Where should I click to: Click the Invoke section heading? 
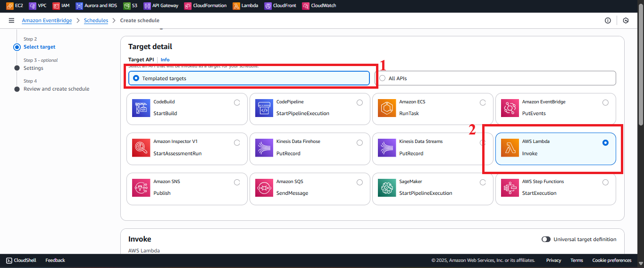140,239
